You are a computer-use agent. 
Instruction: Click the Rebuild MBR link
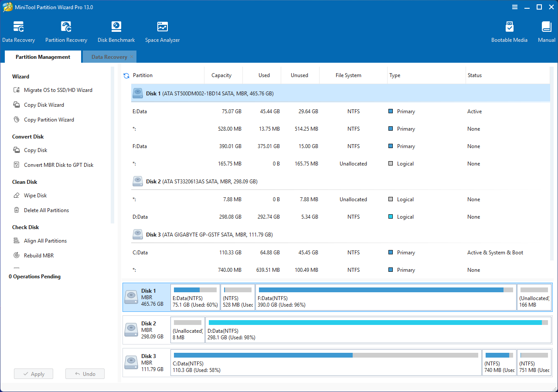39,256
